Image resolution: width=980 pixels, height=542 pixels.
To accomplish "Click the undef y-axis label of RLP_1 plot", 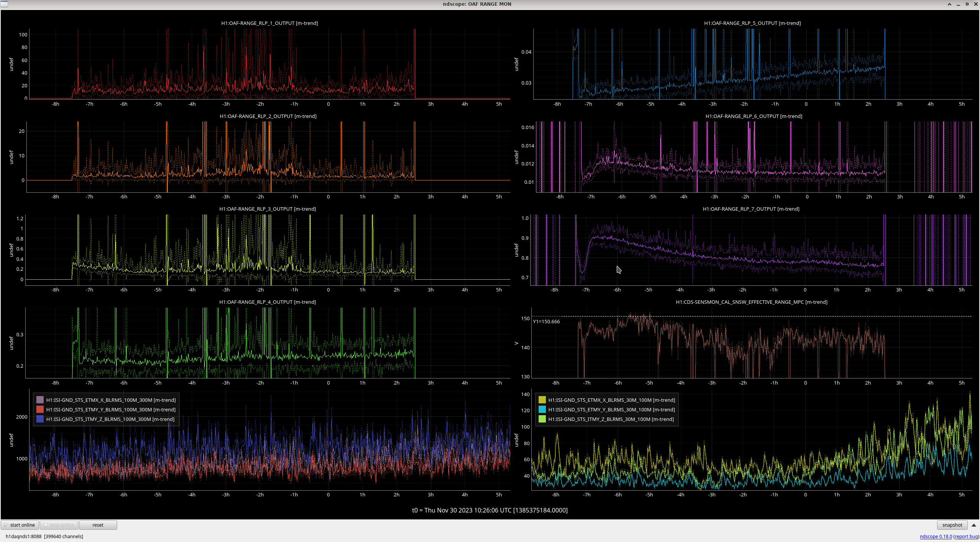I will [11, 64].
